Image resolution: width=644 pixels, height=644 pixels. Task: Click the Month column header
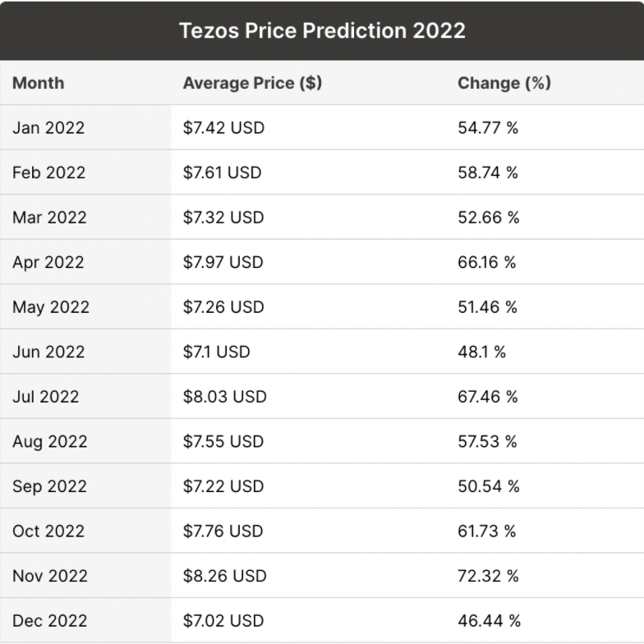(38, 83)
